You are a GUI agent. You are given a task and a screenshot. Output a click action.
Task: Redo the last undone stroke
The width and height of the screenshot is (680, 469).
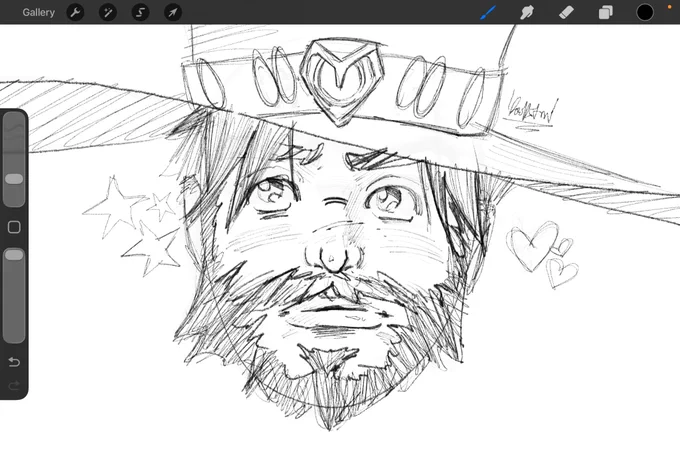point(14,385)
